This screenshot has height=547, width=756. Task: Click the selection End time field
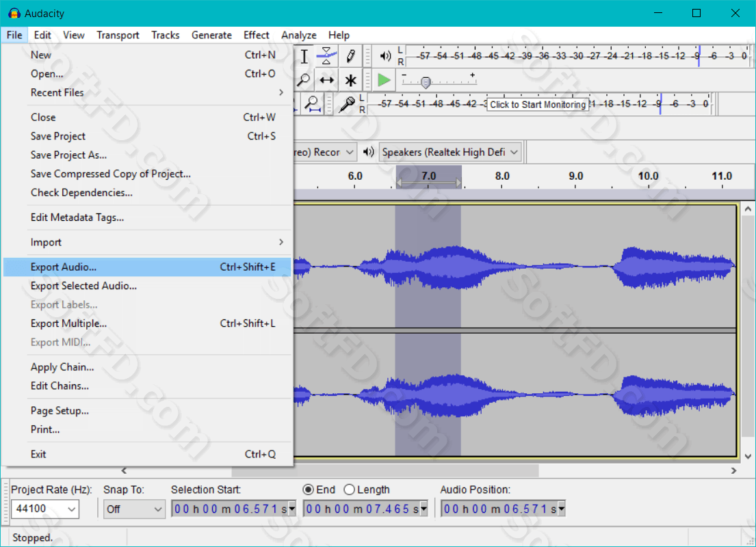click(x=362, y=509)
